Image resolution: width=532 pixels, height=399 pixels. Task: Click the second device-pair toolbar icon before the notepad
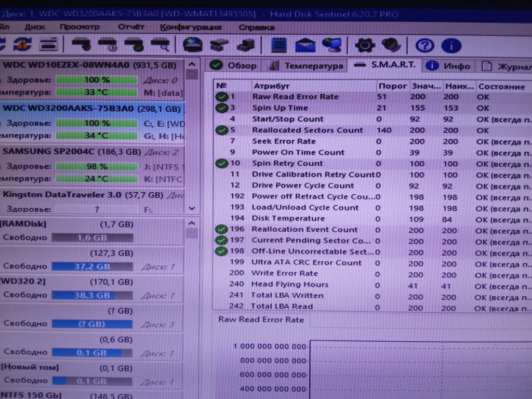pos(246,45)
